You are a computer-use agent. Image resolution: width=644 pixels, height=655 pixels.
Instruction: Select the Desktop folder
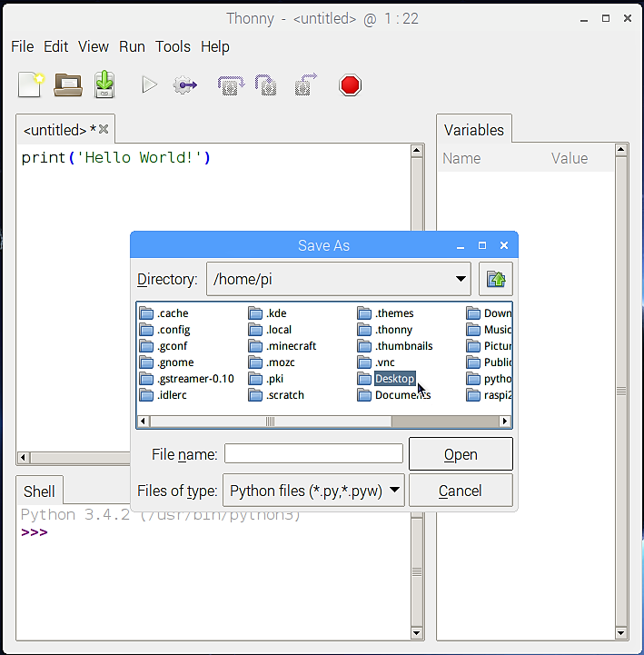pyautogui.click(x=386, y=379)
